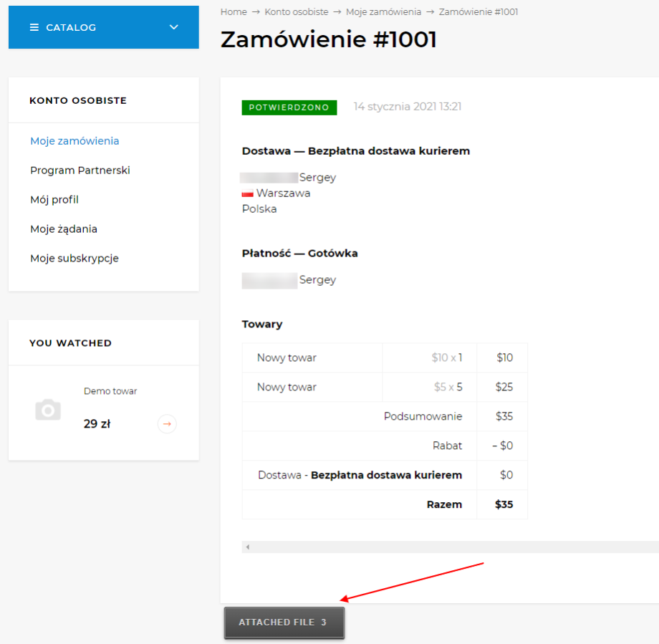Click the Moje zamówienia breadcrumb link
This screenshot has width=659, height=644.
[x=383, y=11]
